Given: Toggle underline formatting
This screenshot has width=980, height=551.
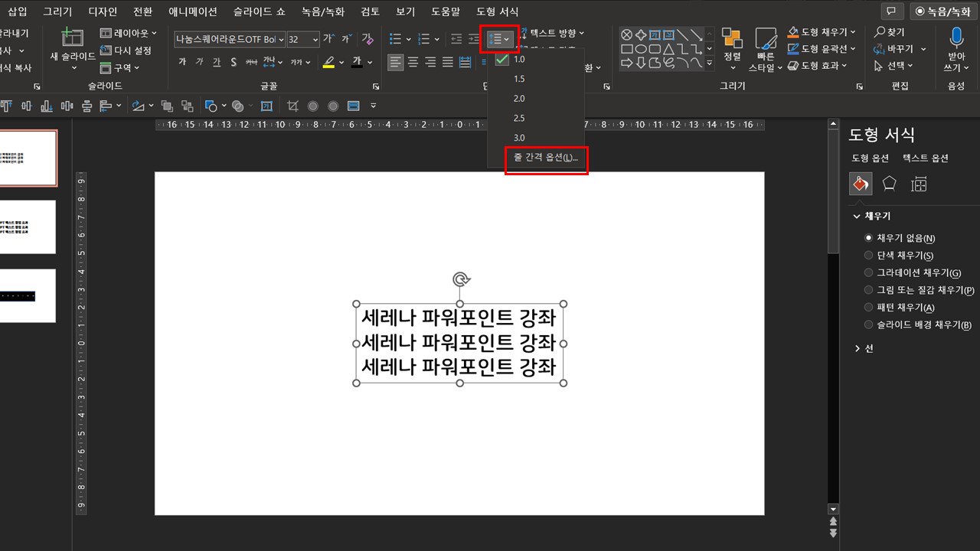Looking at the screenshot, I should (217, 62).
